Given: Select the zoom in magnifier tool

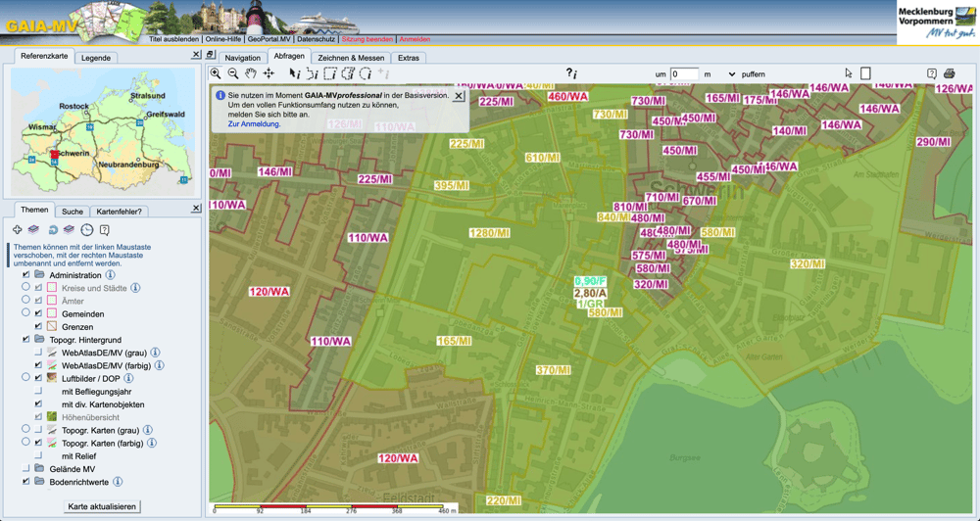Looking at the screenshot, I should (x=216, y=73).
